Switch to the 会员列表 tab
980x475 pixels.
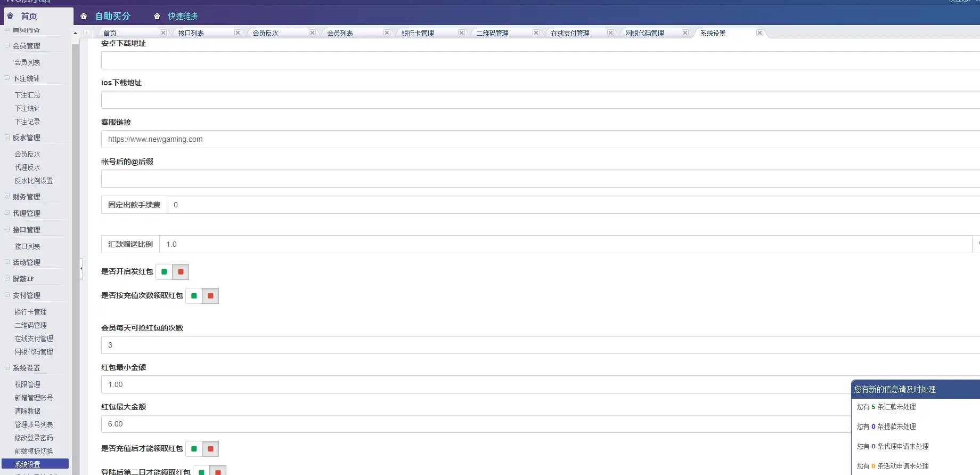pyautogui.click(x=340, y=33)
